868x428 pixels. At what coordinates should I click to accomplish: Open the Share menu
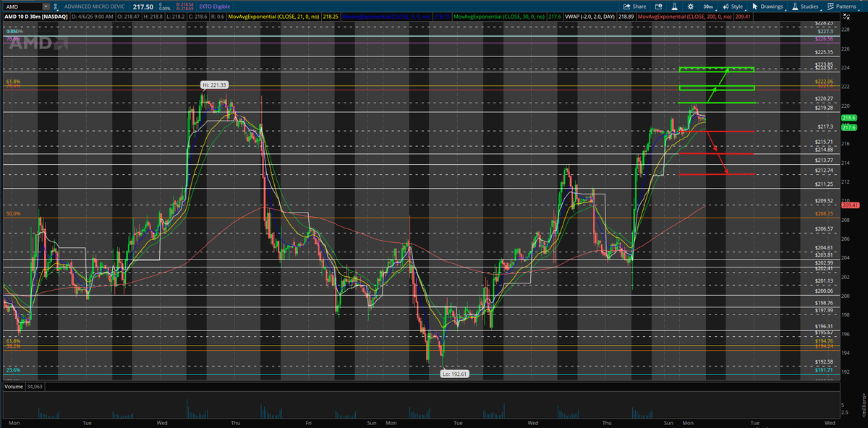pyautogui.click(x=634, y=7)
